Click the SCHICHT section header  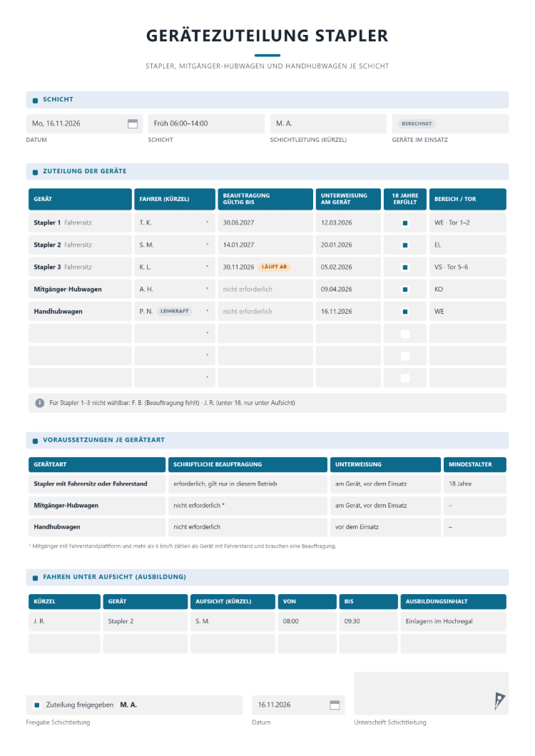click(267, 100)
